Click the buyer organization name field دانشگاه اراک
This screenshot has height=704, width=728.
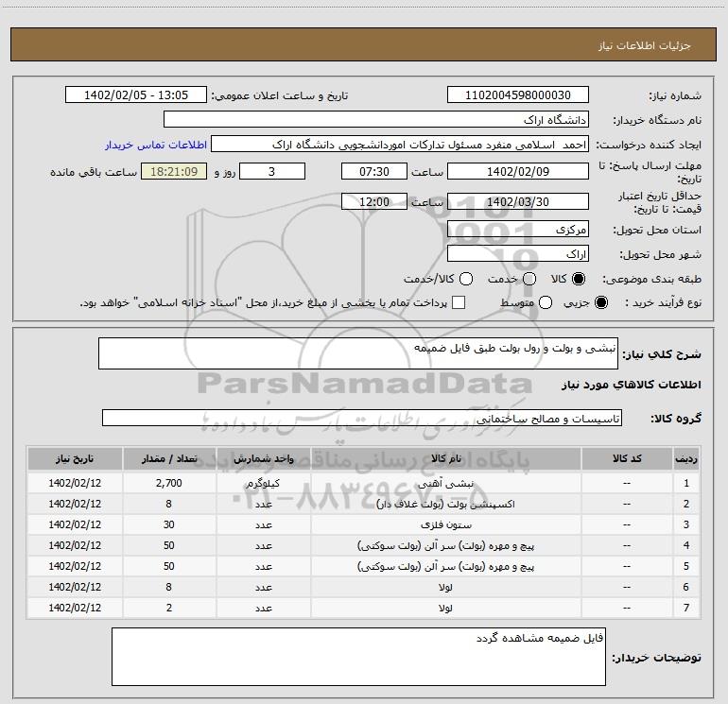pyautogui.click(x=376, y=120)
